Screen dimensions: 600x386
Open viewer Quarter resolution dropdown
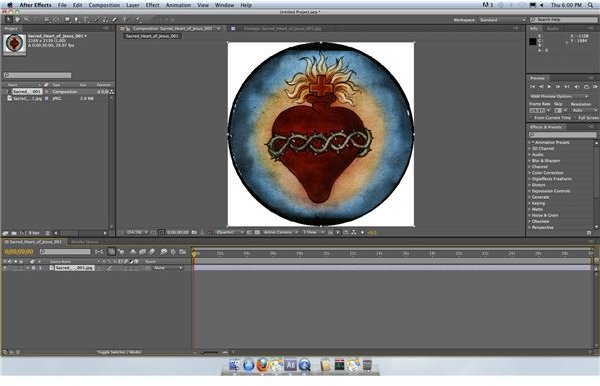pos(229,232)
